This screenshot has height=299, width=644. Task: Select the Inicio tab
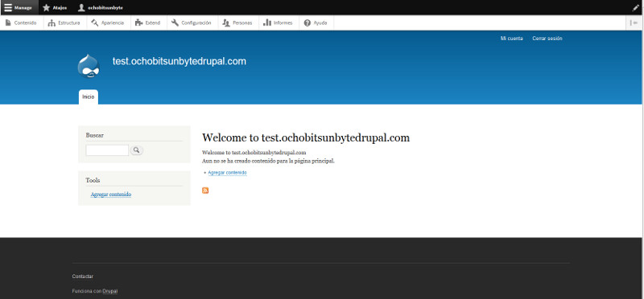pos(89,97)
